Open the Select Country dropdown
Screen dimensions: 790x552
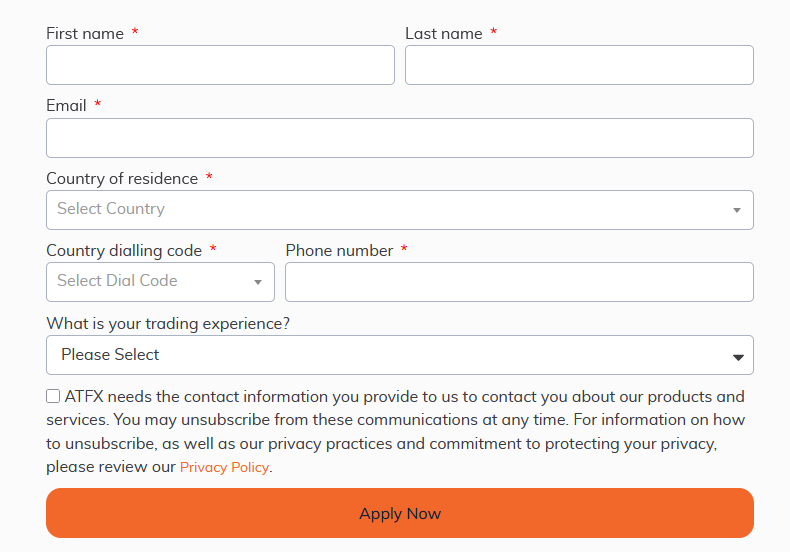click(400, 210)
